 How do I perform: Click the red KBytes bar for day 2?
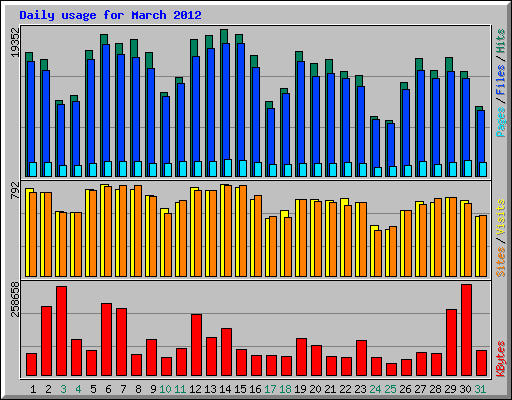point(46,341)
